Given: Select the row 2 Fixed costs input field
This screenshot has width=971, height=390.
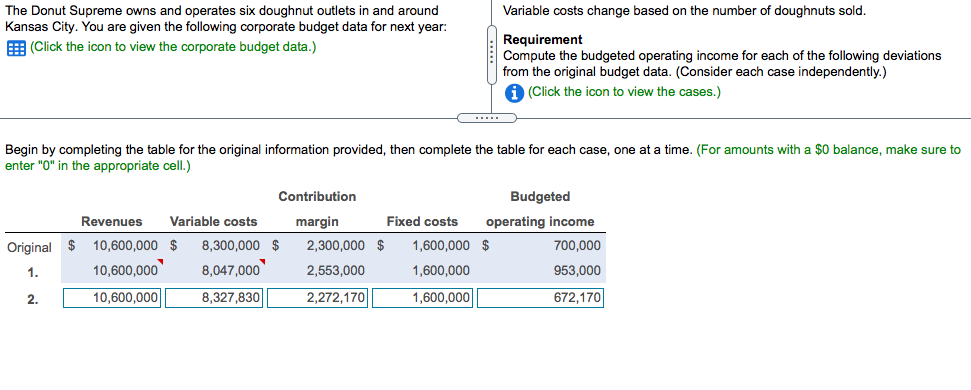Looking at the screenshot, I should [x=423, y=298].
